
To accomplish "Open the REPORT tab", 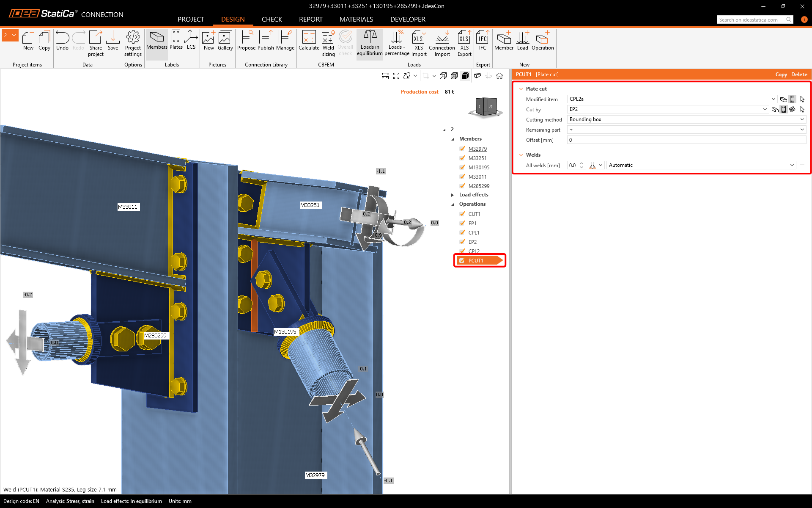I will (x=310, y=19).
